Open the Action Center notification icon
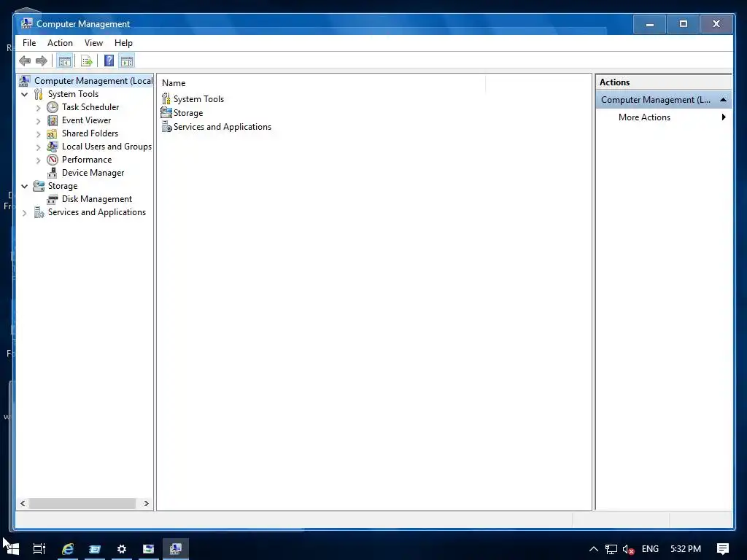The height and width of the screenshot is (560, 747). pyautogui.click(x=723, y=549)
